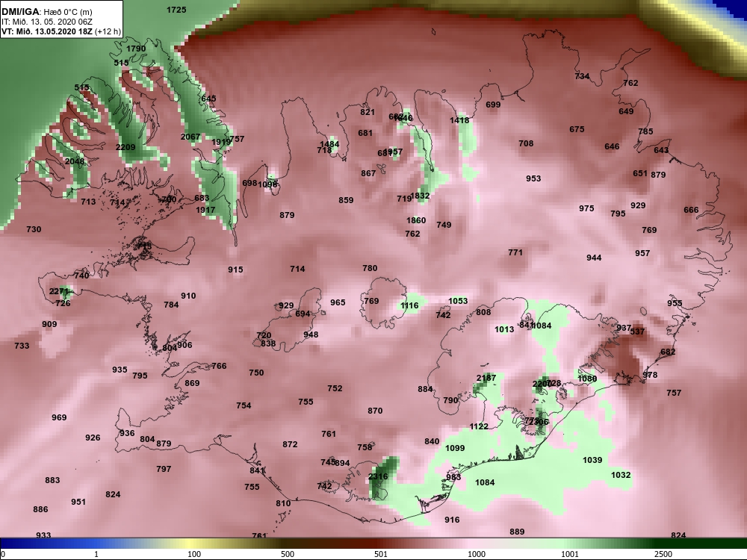The height and width of the screenshot is (560, 747).
Task: Click the map value 969
Action: pyautogui.click(x=59, y=417)
